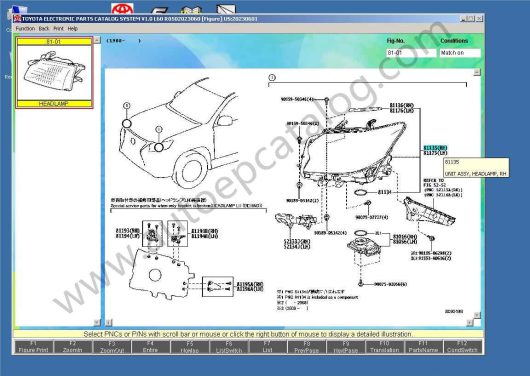Click the Toyota icon on the desktop
Image resolution: width=530 pixels, height=376 pixels.
pos(122,9)
